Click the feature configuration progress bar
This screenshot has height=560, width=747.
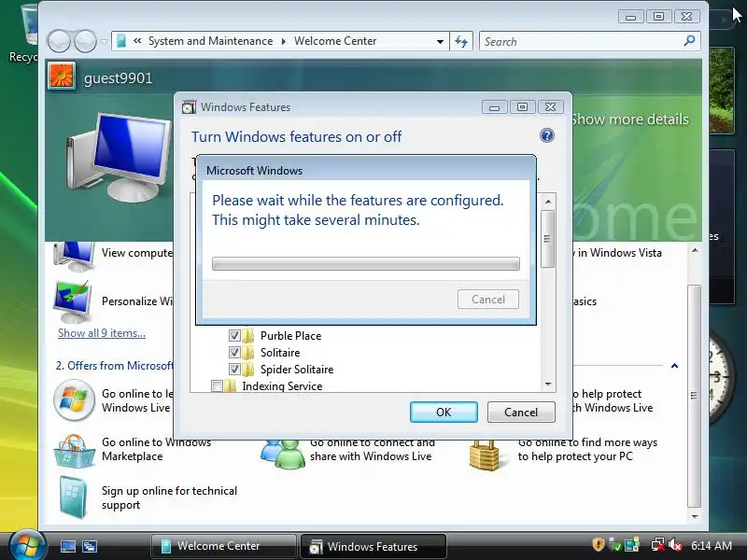point(366,263)
